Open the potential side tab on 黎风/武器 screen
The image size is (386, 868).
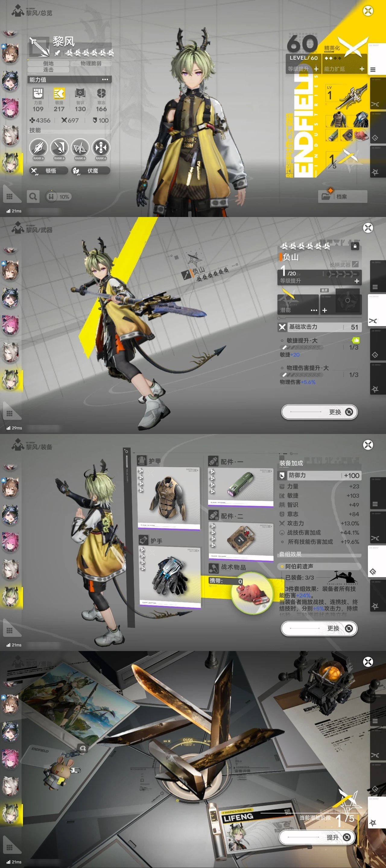coord(375,389)
